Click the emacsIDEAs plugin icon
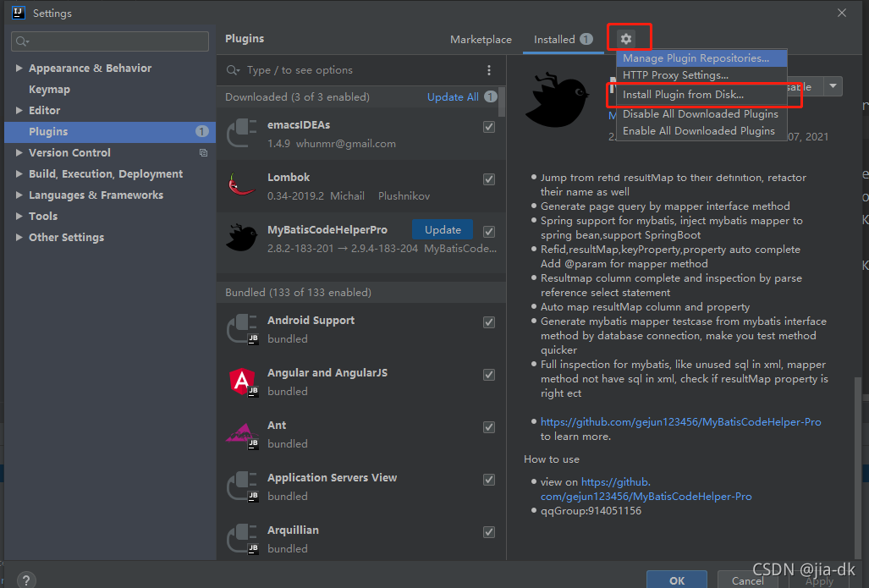This screenshot has height=588, width=869. click(242, 134)
